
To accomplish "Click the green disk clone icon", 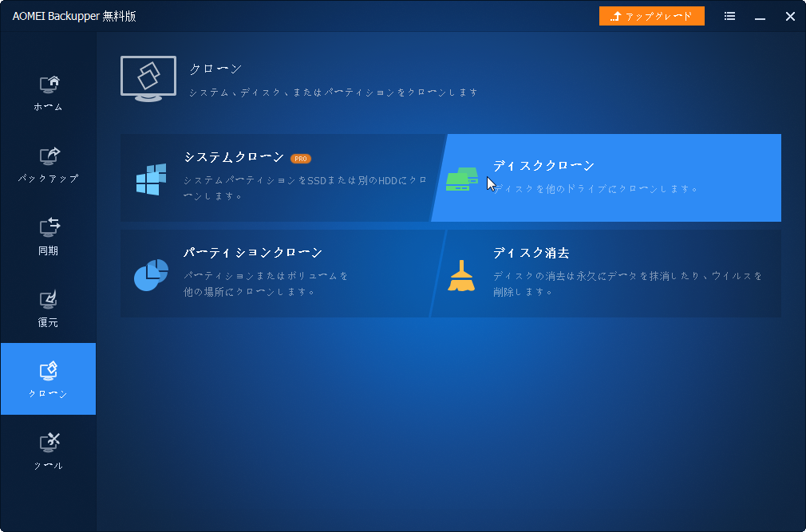I will click(462, 179).
